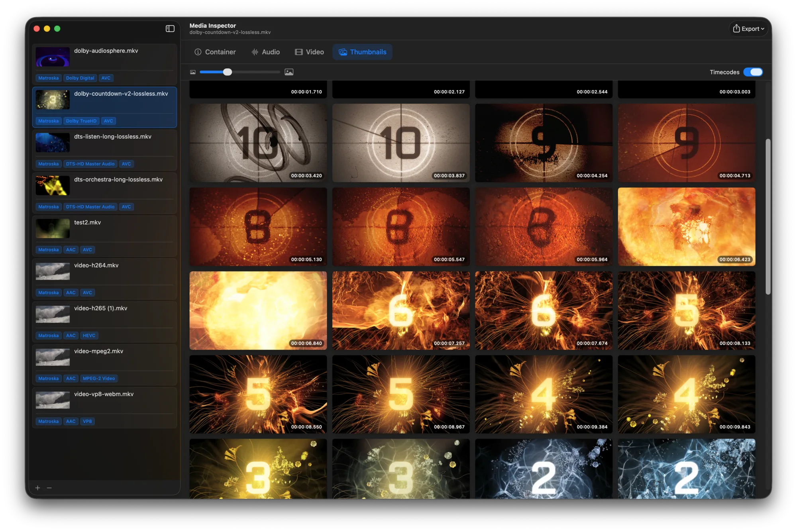The width and height of the screenshot is (797, 532).
Task: Click the share icon in the Export button
Action: (736, 28)
